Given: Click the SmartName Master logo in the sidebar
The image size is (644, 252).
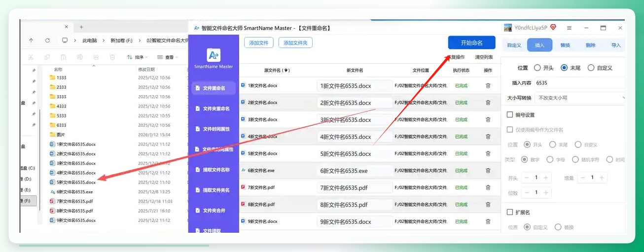Looking at the screenshot, I should [214, 55].
